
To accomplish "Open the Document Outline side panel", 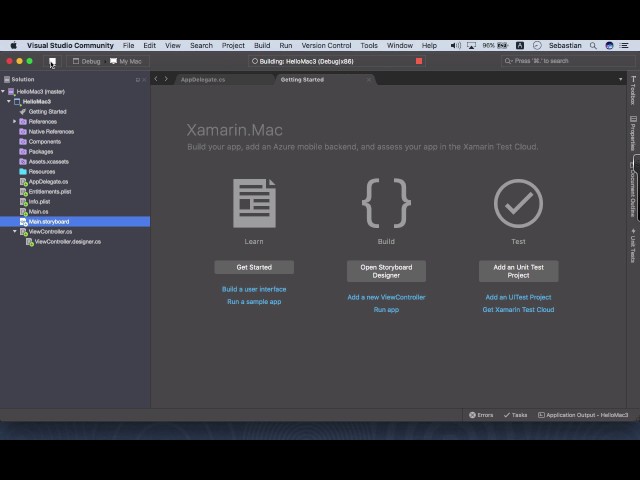I will [633, 189].
